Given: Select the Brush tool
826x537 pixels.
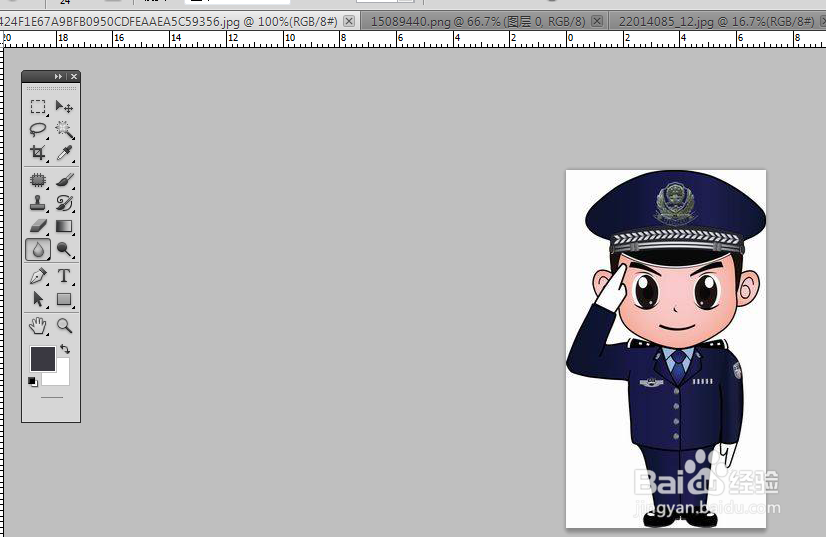Looking at the screenshot, I should tap(64, 180).
